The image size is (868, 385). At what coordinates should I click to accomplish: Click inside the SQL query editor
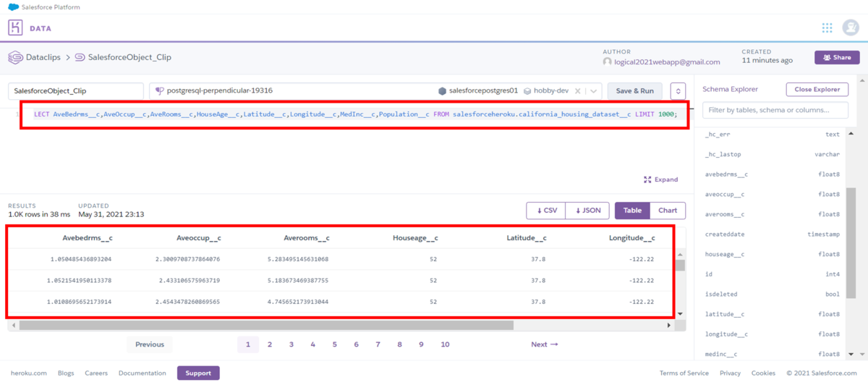pos(355,114)
